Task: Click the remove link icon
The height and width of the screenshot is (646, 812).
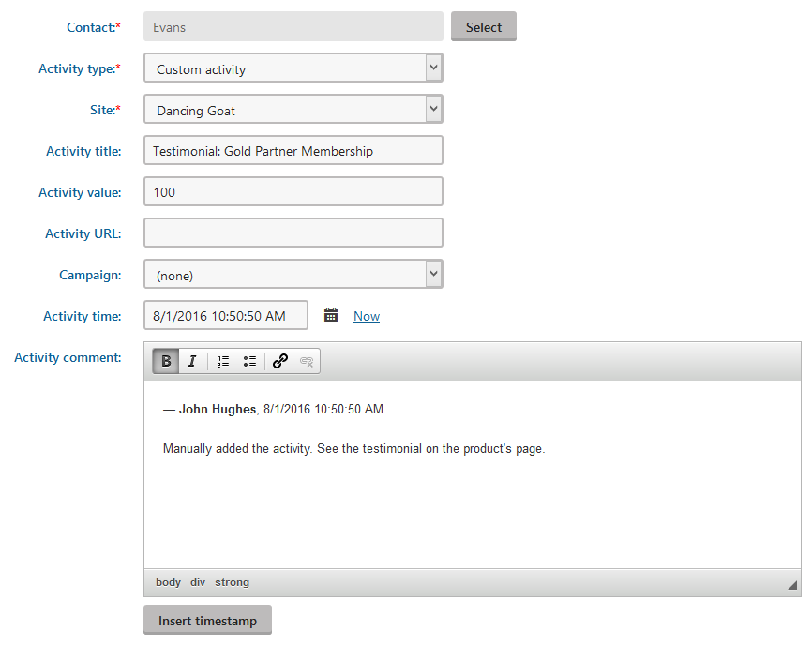Action: click(x=307, y=361)
